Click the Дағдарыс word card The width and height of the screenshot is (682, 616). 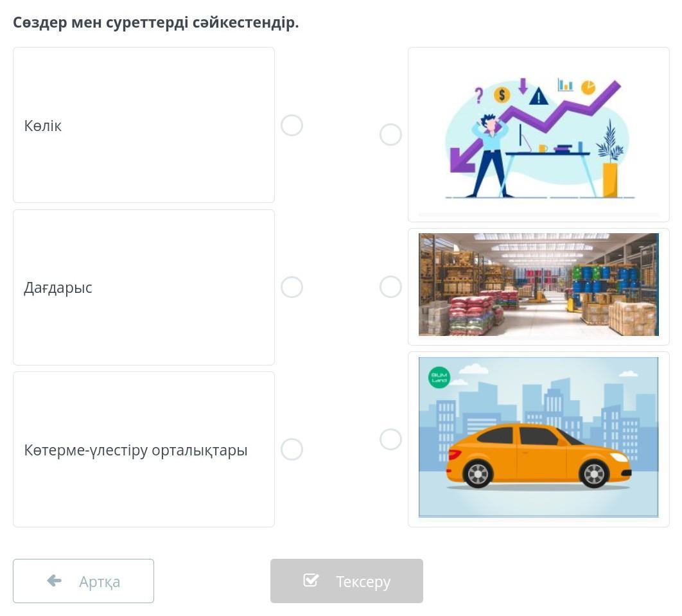[x=144, y=288]
